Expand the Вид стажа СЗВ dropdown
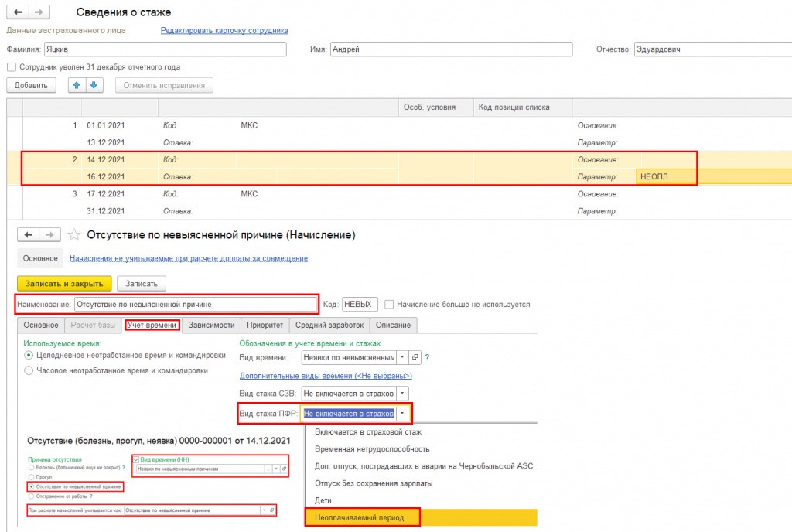Screen dimensions: 792x532 coord(402,393)
